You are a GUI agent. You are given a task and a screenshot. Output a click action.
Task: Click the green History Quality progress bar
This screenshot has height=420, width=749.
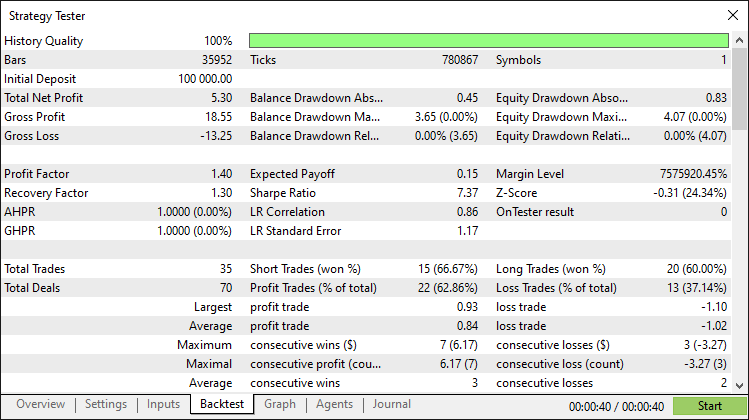click(x=488, y=41)
